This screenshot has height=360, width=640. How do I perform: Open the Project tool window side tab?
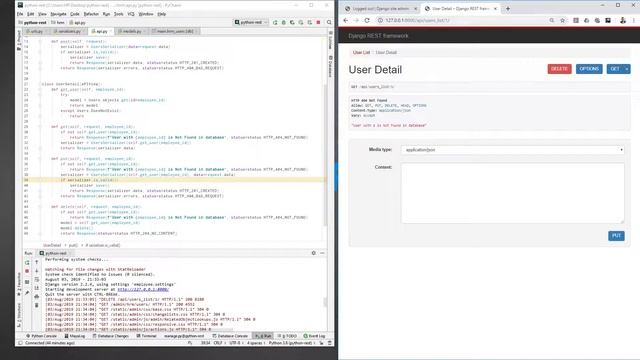pyautogui.click(x=18, y=40)
